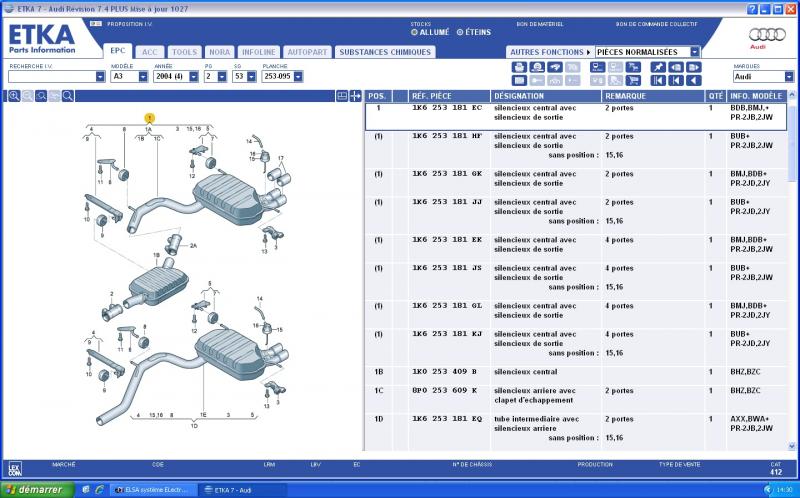Open the MODÈLE dropdown showing A3
This screenshot has height=498, width=800.
(143, 77)
